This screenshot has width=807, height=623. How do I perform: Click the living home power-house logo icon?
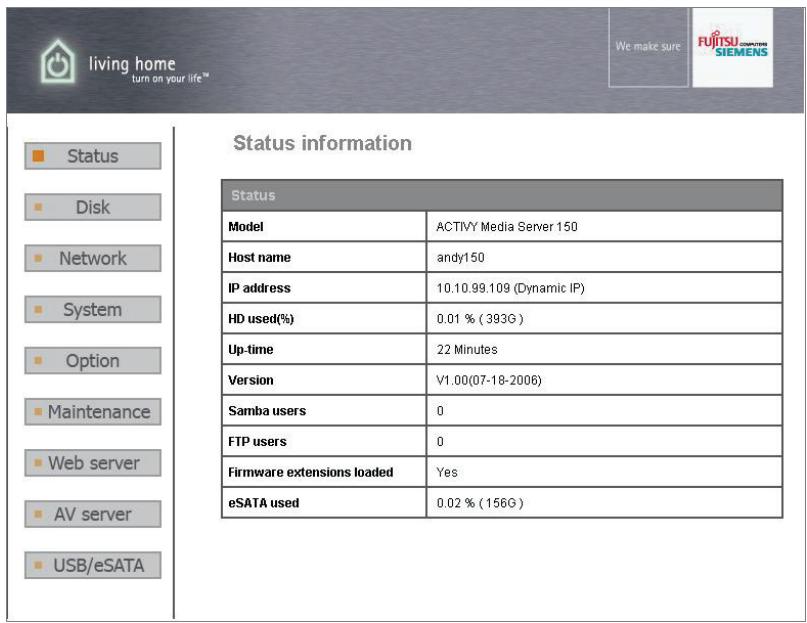pos(58,61)
